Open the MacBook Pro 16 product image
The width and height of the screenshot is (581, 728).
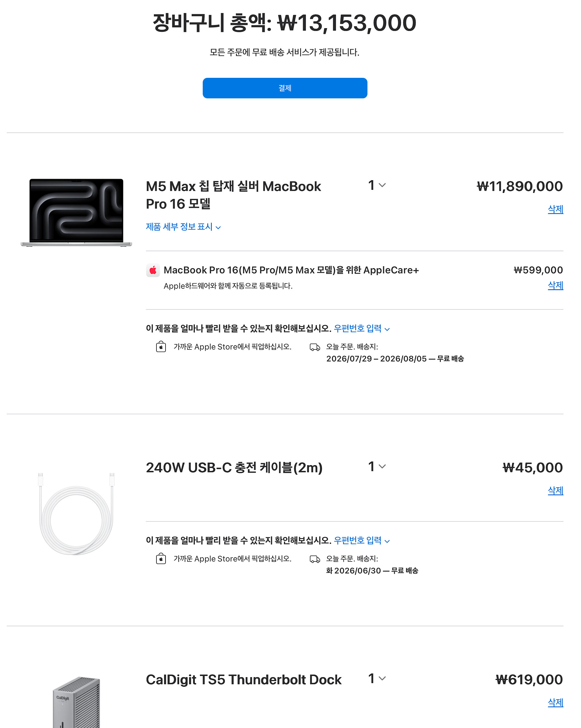pos(76,212)
